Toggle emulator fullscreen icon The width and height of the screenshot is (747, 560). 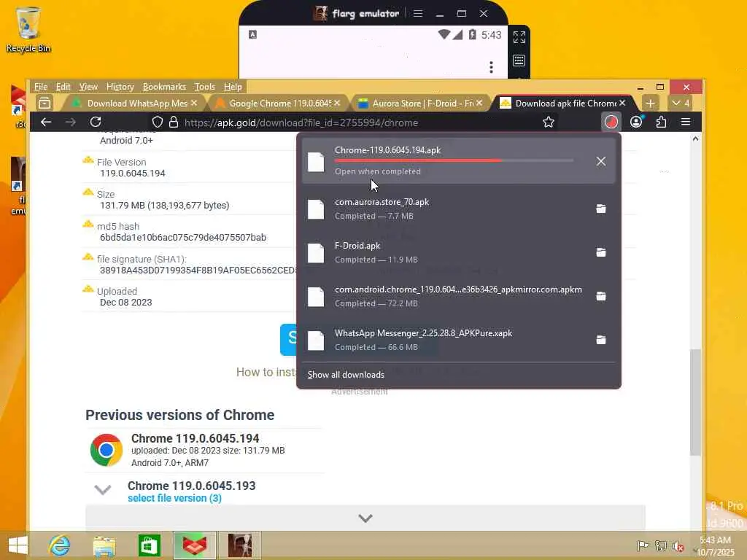[519, 37]
